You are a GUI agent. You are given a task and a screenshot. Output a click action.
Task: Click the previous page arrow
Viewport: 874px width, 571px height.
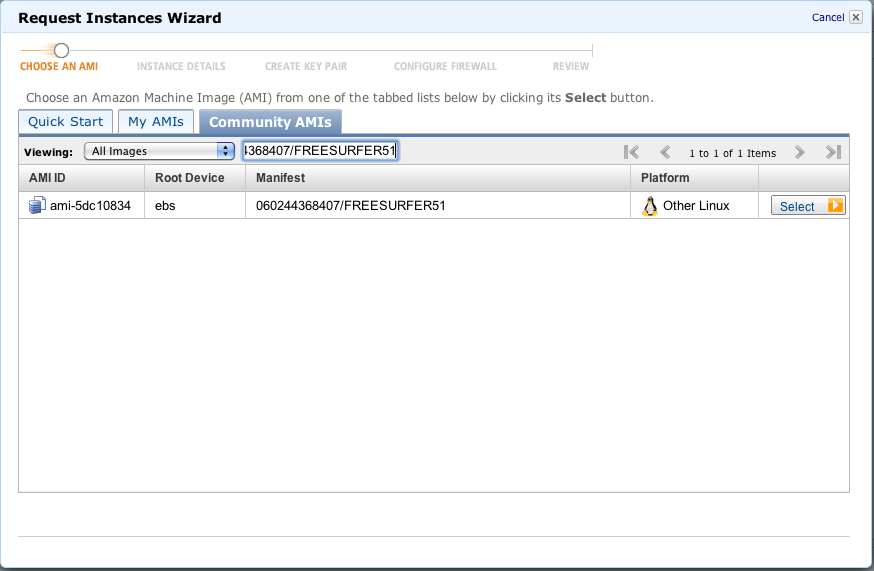point(665,152)
